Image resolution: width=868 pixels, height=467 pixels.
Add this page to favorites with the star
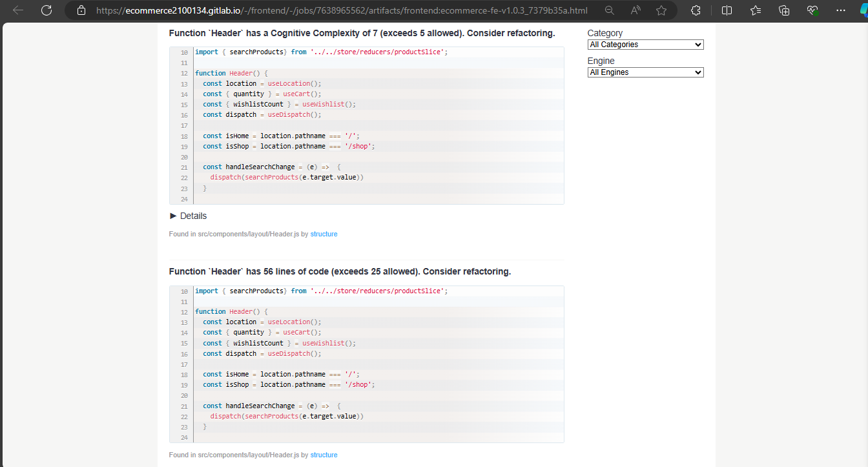(661, 10)
